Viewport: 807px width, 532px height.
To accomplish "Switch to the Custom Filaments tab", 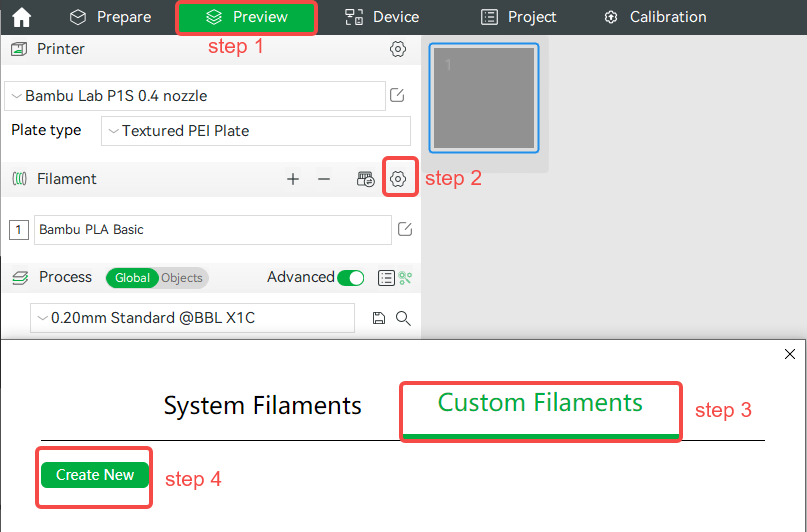I will [540, 403].
